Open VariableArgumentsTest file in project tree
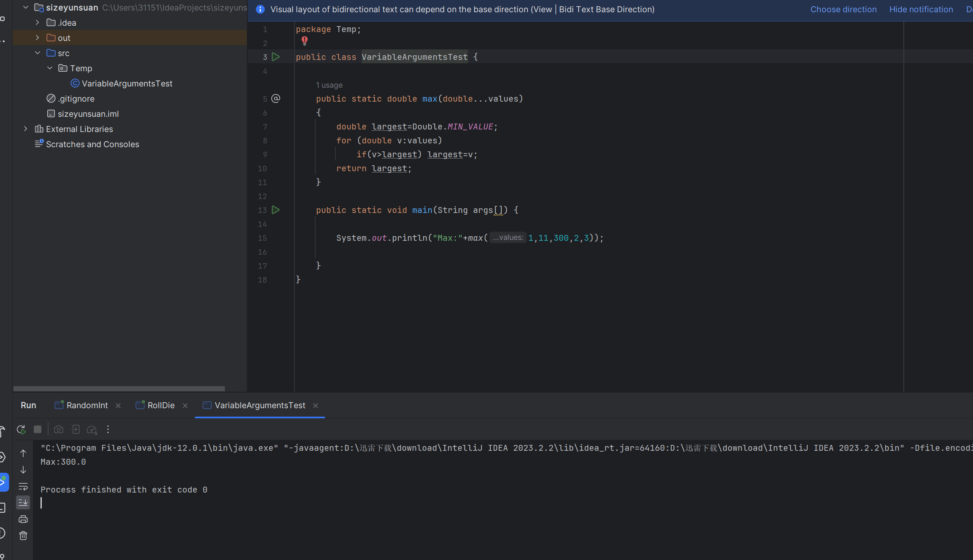Screen dimensions: 973x560 click(127, 83)
